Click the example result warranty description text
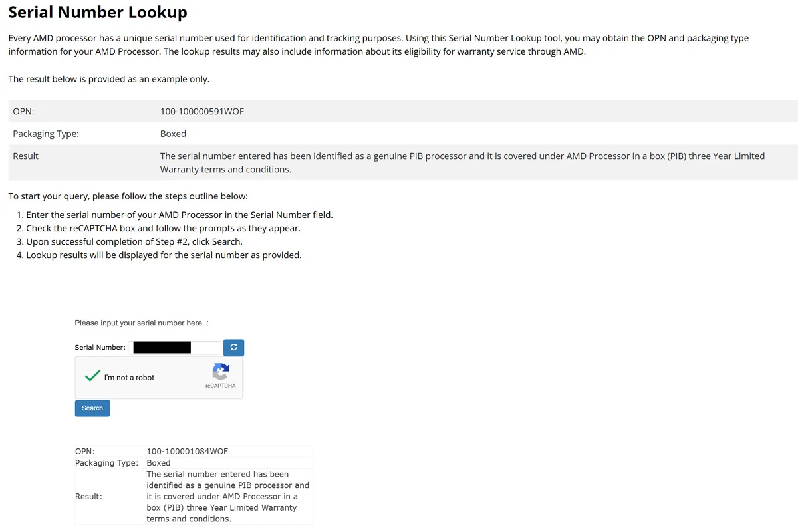This screenshot has width=798, height=532. pyautogui.click(x=463, y=162)
